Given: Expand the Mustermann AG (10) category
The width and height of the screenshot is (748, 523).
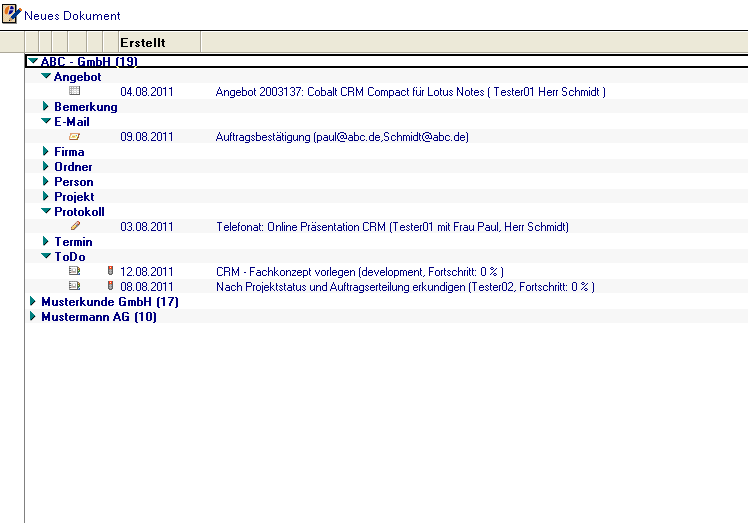Looking at the screenshot, I should [x=33, y=316].
